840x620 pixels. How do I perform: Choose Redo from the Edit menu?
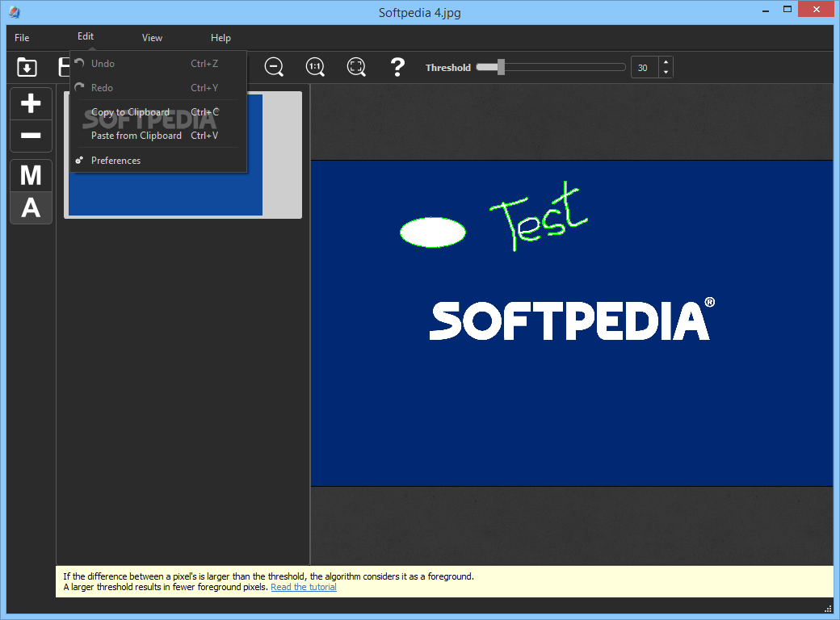(158, 88)
